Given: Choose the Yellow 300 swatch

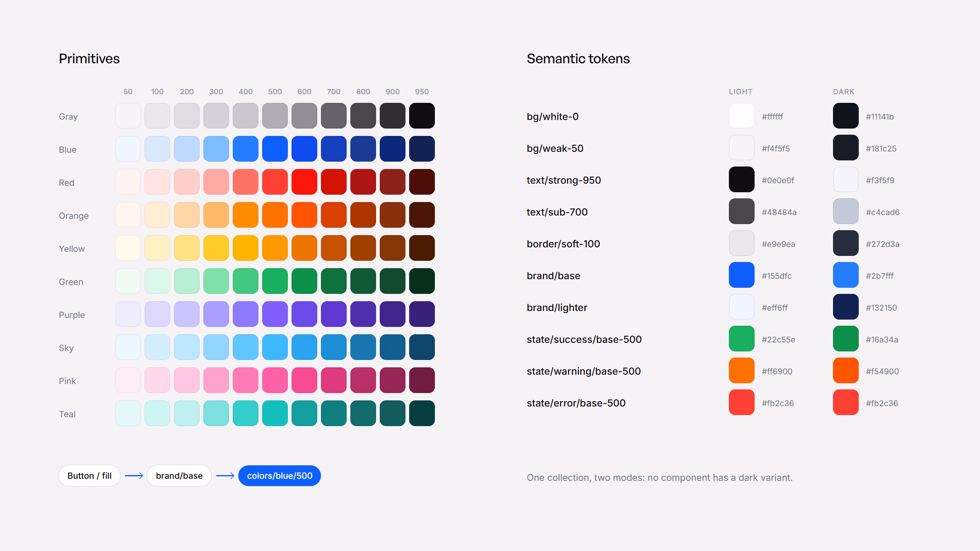Looking at the screenshot, I should (x=216, y=248).
